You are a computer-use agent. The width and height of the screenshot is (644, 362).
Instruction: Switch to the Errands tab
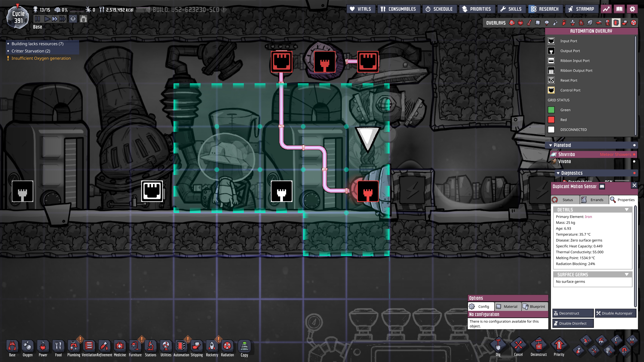pos(594,200)
